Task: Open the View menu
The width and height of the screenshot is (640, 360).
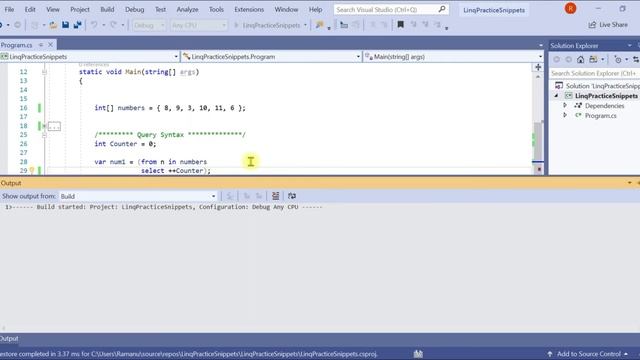Action: click(x=53, y=9)
